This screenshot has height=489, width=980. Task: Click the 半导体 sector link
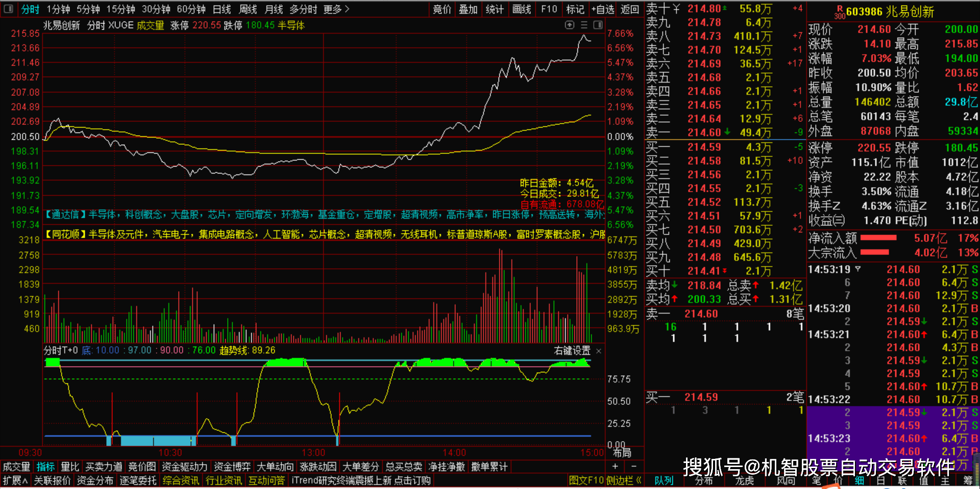(291, 25)
